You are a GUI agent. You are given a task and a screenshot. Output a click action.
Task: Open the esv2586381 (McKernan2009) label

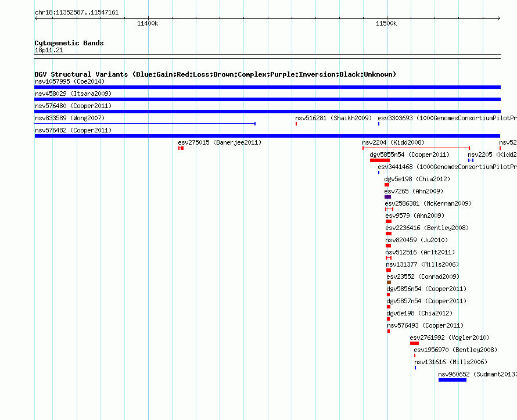(x=428, y=203)
